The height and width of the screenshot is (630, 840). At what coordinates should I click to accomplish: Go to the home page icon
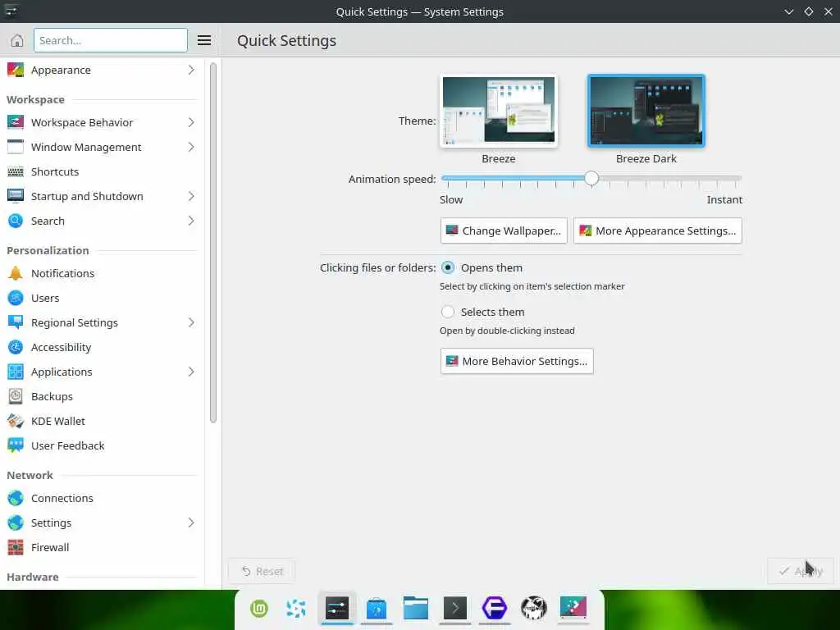pyautogui.click(x=16, y=40)
